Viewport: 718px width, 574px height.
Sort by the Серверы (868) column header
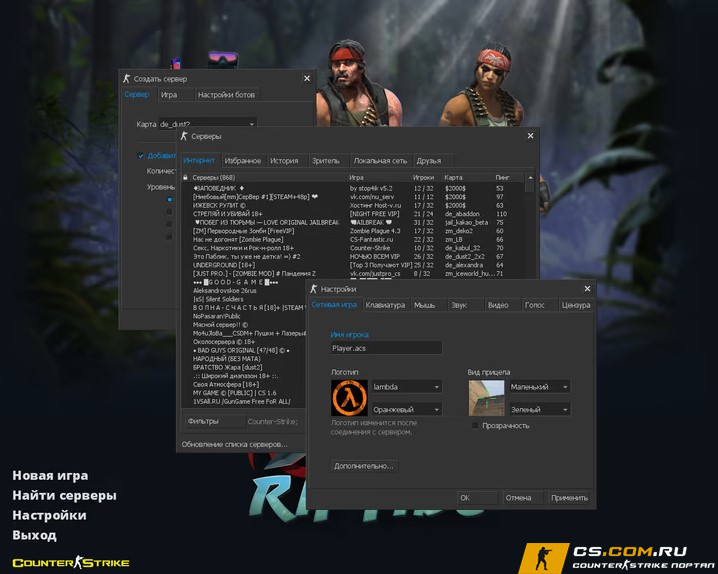268,178
